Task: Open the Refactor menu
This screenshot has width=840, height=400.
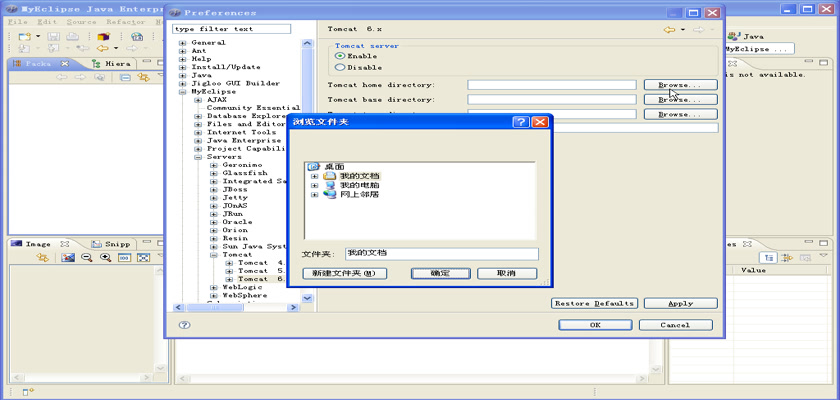Action: [126, 22]
